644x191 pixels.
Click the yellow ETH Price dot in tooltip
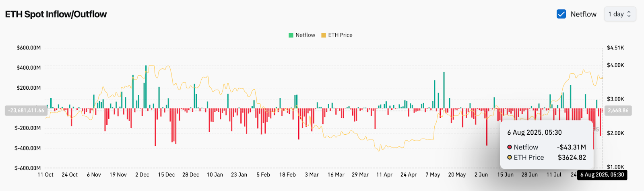pyautogui.click(x=510, y=158)
